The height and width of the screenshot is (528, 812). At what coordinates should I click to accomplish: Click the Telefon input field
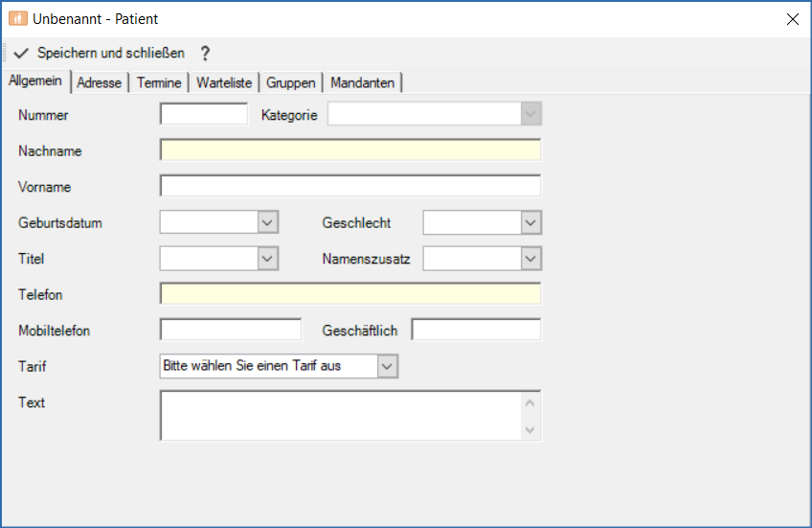point(350,294)
